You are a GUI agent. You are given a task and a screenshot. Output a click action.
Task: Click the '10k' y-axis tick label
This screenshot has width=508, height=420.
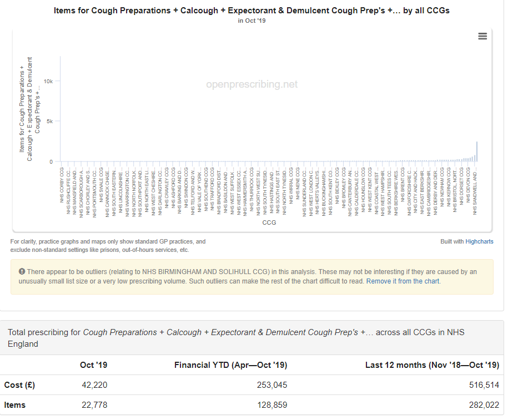pyautogui.click(x=48, y=81)
